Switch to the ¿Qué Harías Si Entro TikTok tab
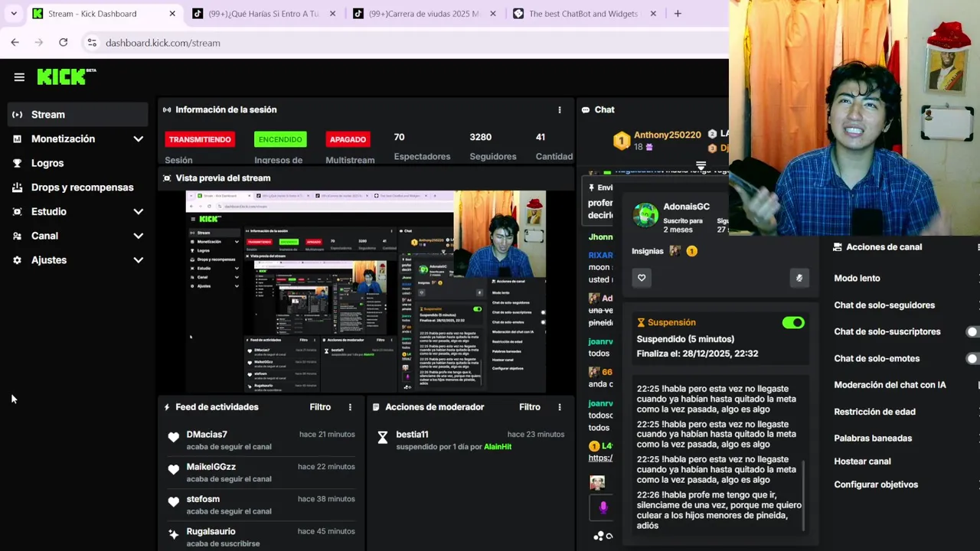This screenshot has width=980, height=551. 262,14
